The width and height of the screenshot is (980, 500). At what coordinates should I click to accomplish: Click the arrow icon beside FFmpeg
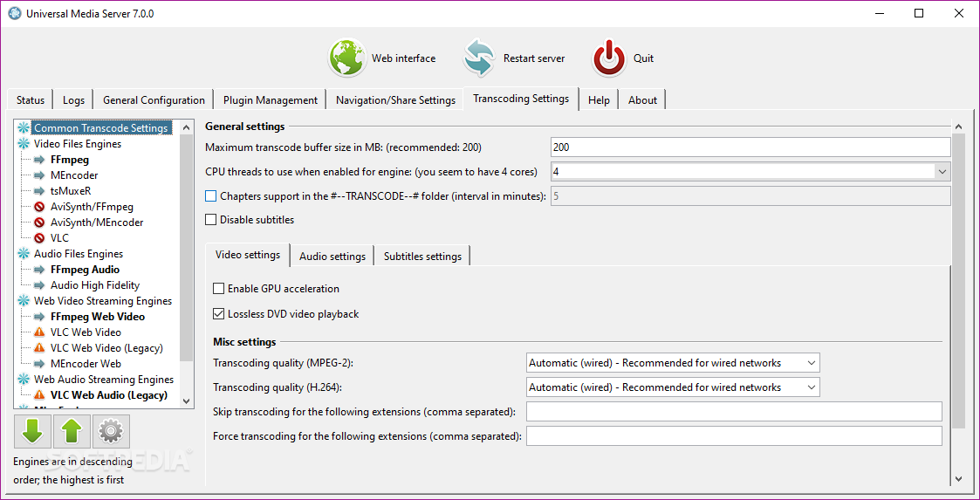(40, 160)
